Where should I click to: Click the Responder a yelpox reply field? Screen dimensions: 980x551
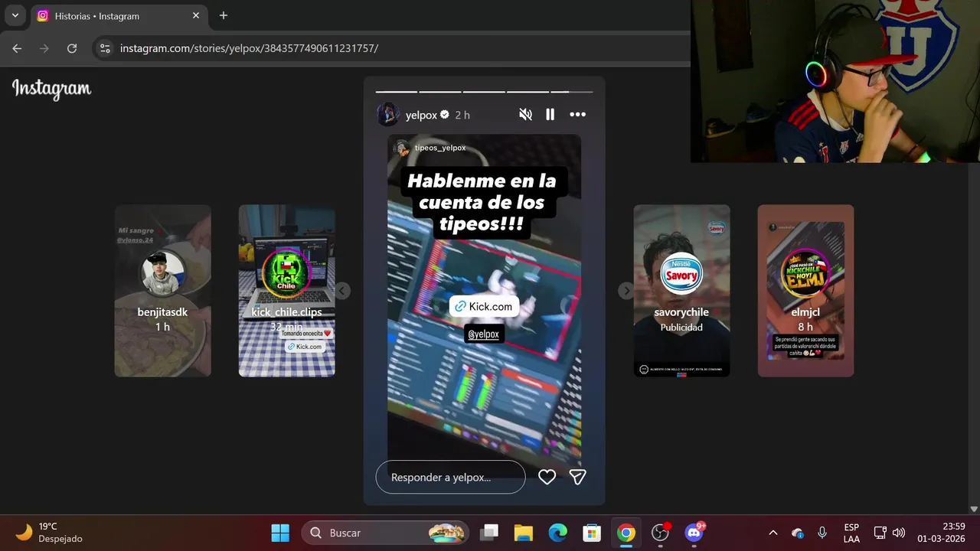click(x=450, y=478)
